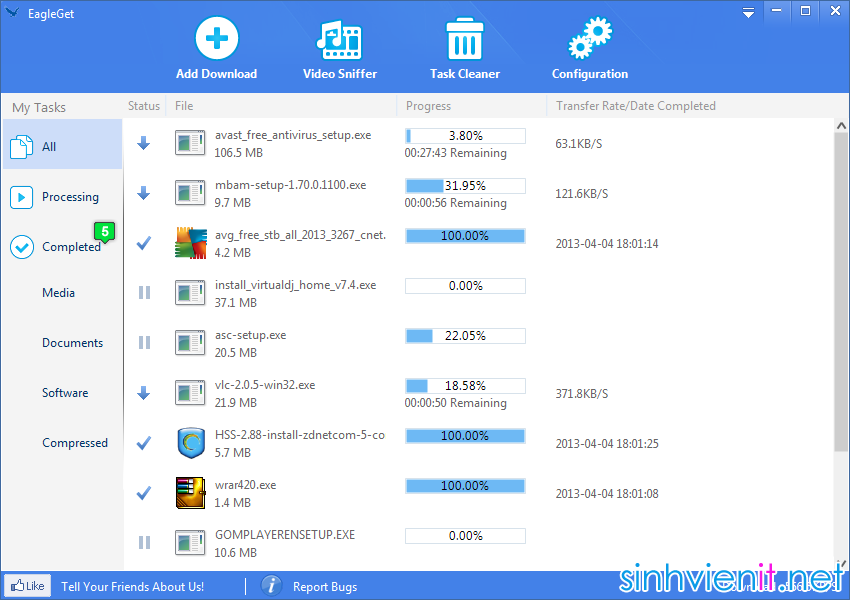The width and height of the screenshot is (850, 600).
Task: Click the vlc-2.0.5-win32.exe file icon
Action: 190,393
